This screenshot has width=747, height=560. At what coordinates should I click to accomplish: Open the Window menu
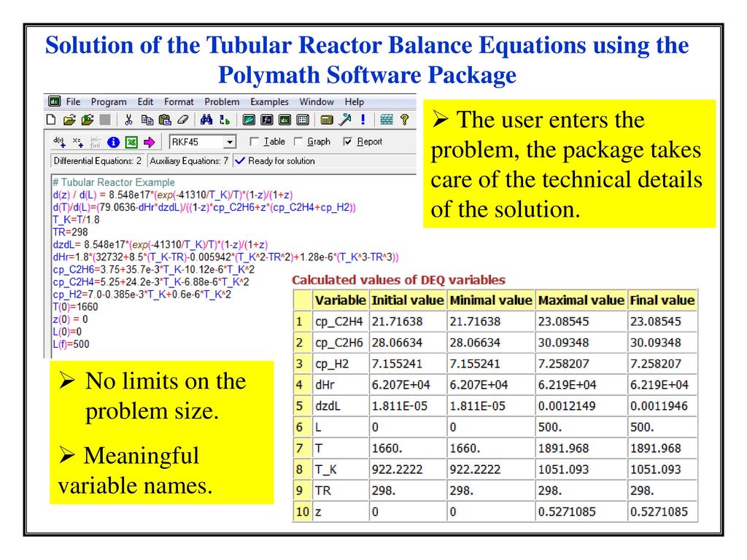(x=317, y=101)
